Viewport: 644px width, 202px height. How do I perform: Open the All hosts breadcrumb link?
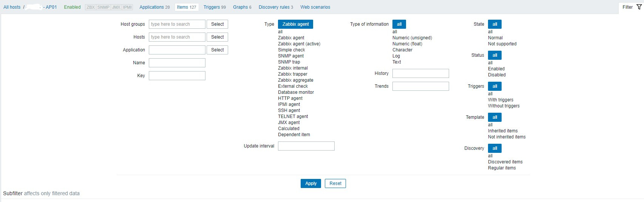(12, 7)
